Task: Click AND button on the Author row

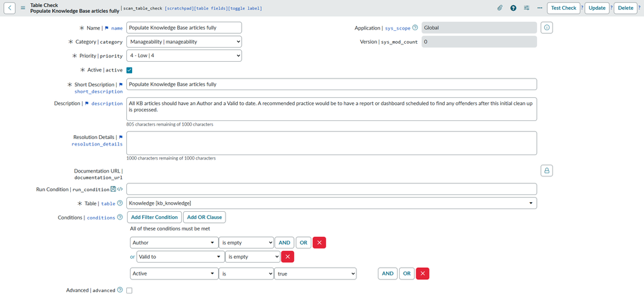Action: [x=285, y=243]
